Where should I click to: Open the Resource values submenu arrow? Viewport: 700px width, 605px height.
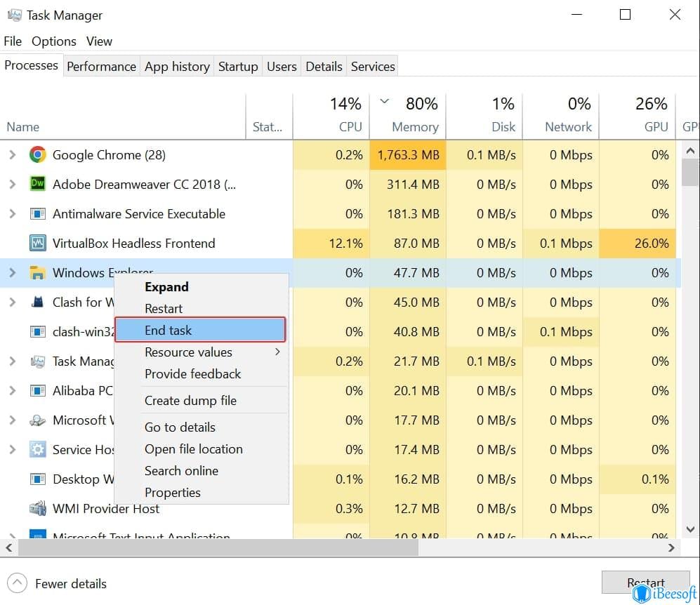tap(277, 352)
